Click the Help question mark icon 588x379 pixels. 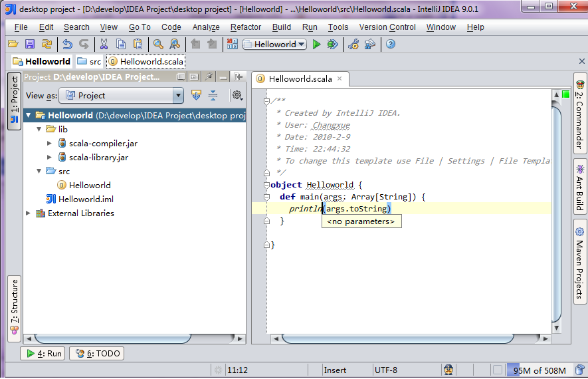[x=391, y=45]
